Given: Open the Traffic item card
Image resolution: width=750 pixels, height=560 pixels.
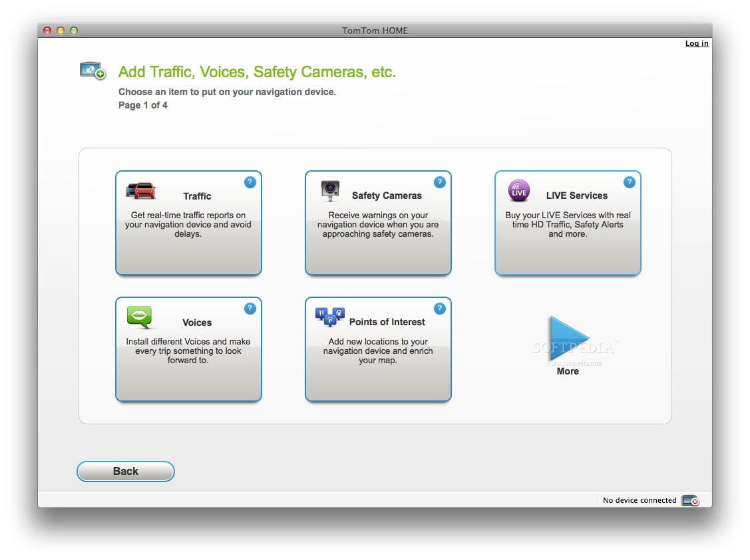Looking at the screenshot, I should (188, 223).
